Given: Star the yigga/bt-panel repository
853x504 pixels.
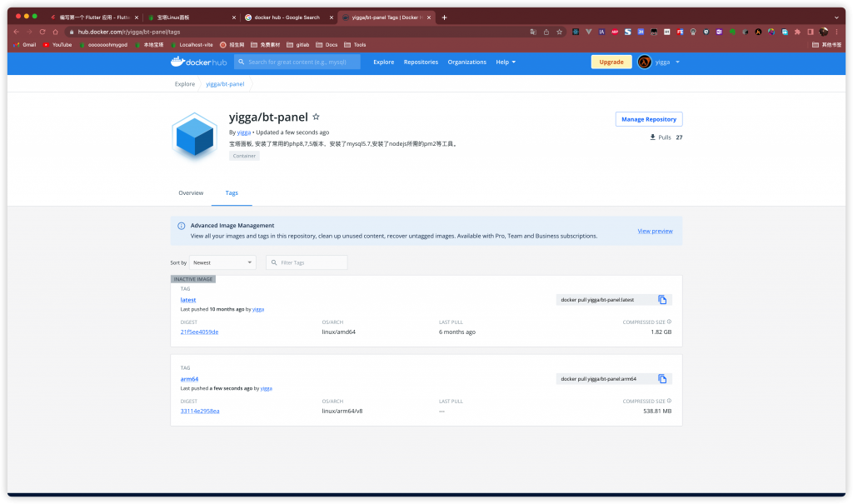Looking at the screenshot, I should click(x=316, y=117).
